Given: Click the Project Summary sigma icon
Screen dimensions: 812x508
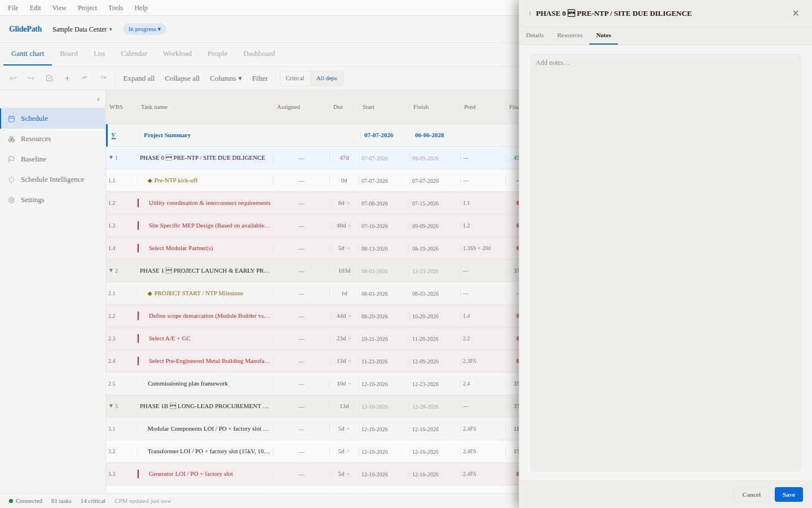Looking at the screenshot, I should [x=113, y=135].
